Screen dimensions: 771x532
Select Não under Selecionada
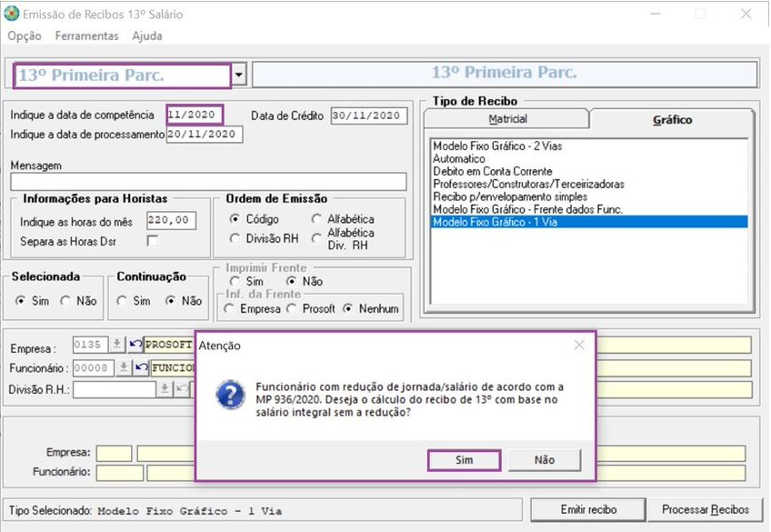[x=78, y=300]
